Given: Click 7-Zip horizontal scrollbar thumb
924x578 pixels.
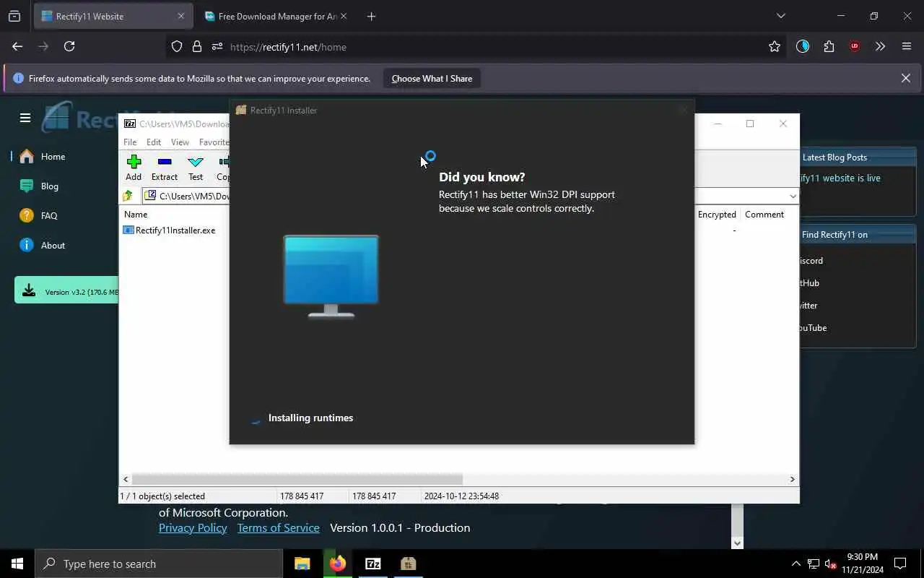Looking at the screenshot, I should click(297, 479).
